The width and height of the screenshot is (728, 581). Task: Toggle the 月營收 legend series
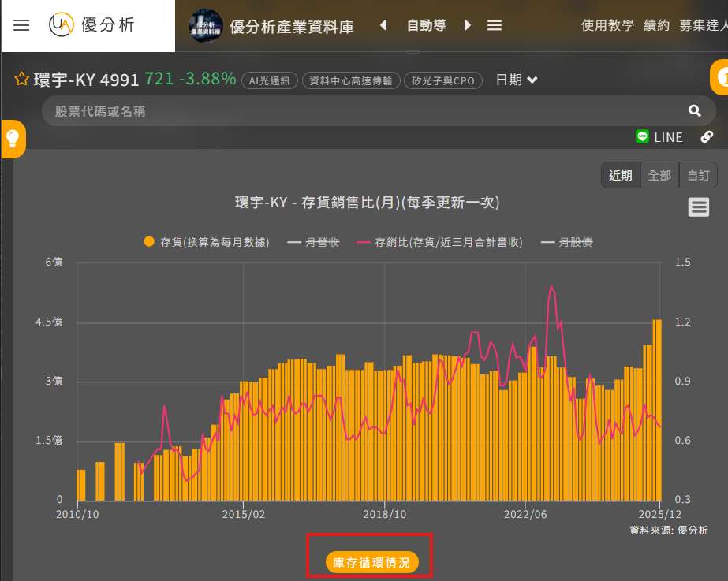tap(314, 242)
